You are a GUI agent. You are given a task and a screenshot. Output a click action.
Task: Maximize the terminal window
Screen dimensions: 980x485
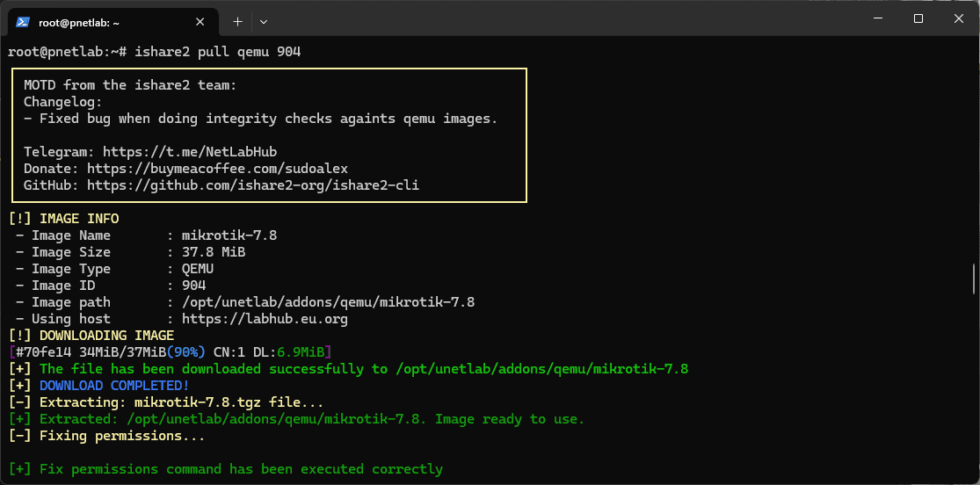point(918,19)
